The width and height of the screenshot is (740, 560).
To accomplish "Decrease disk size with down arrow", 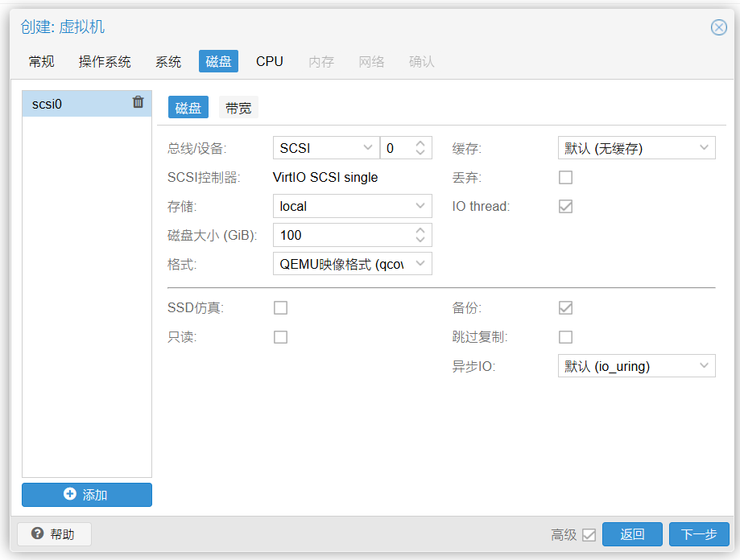I will pyautogui.click(x=420, y=240).
